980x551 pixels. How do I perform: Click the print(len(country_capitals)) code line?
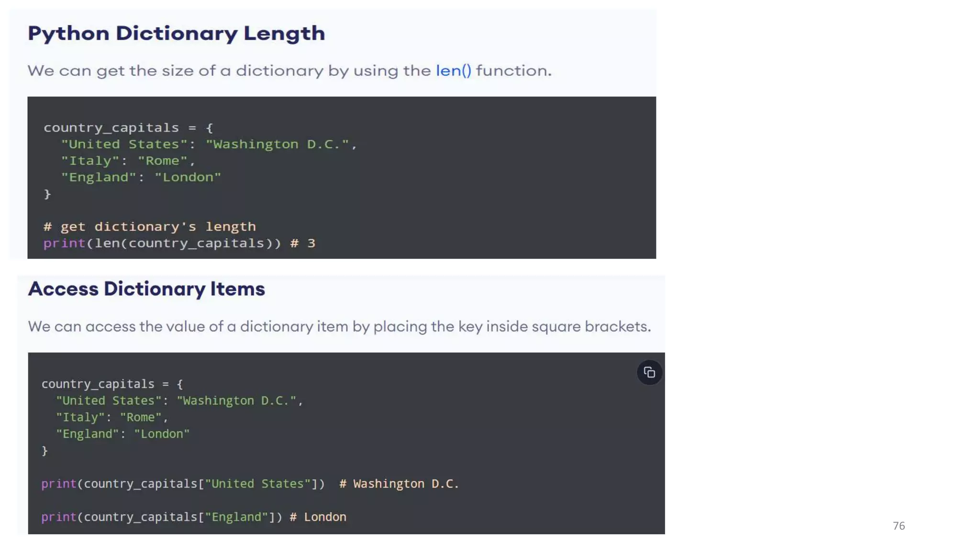coord(162,243)
